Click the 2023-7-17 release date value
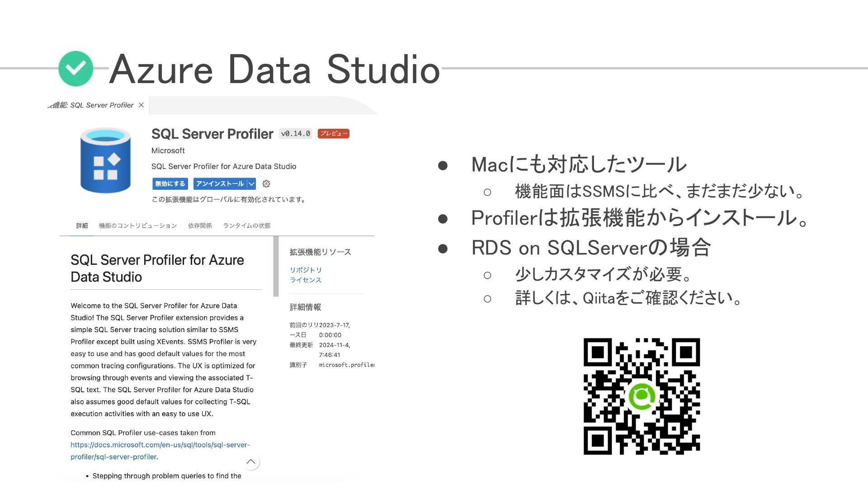The width and height of the screenshot is (868, 488). coord(335,330)
